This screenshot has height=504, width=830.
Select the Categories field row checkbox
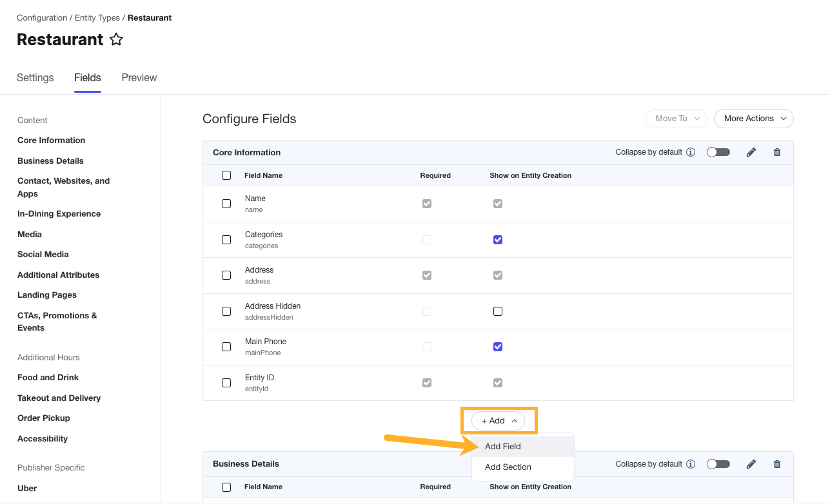[x=226, y=240]
